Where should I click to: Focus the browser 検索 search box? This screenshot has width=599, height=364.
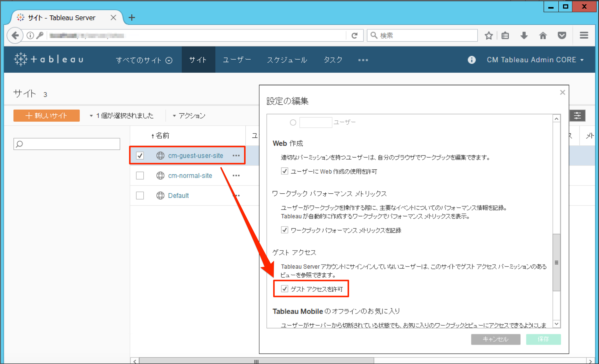(422, 36)
